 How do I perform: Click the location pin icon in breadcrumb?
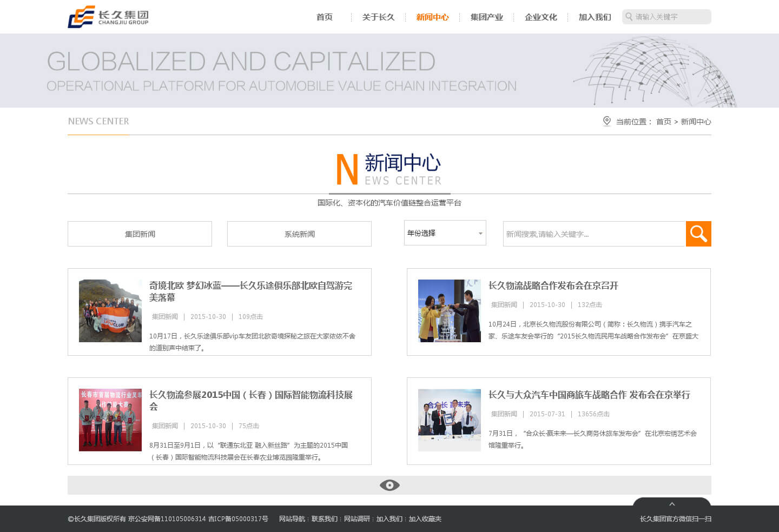[607, 122]
